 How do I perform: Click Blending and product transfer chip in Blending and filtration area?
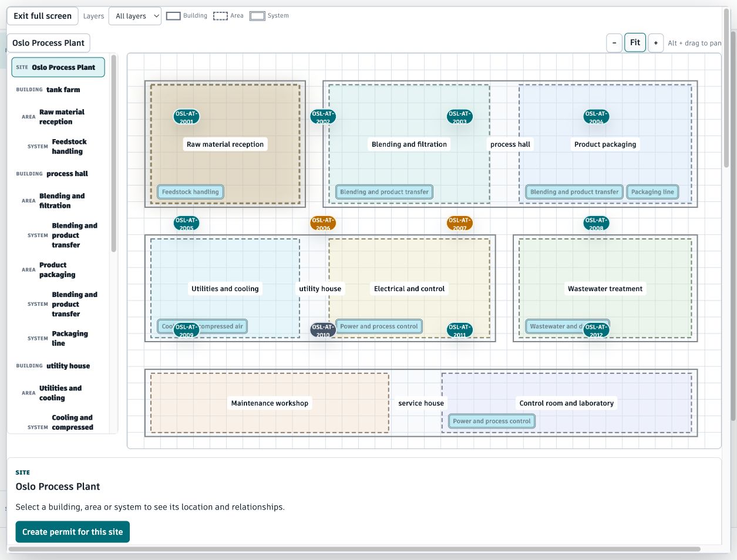coord(384,192)
